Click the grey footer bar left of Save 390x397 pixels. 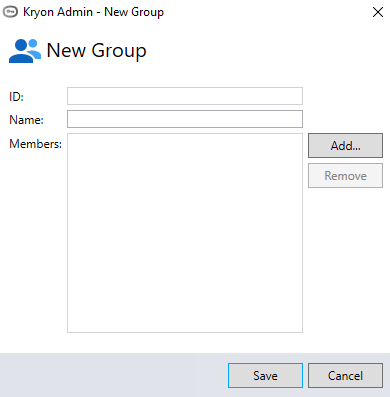[113, 375]
